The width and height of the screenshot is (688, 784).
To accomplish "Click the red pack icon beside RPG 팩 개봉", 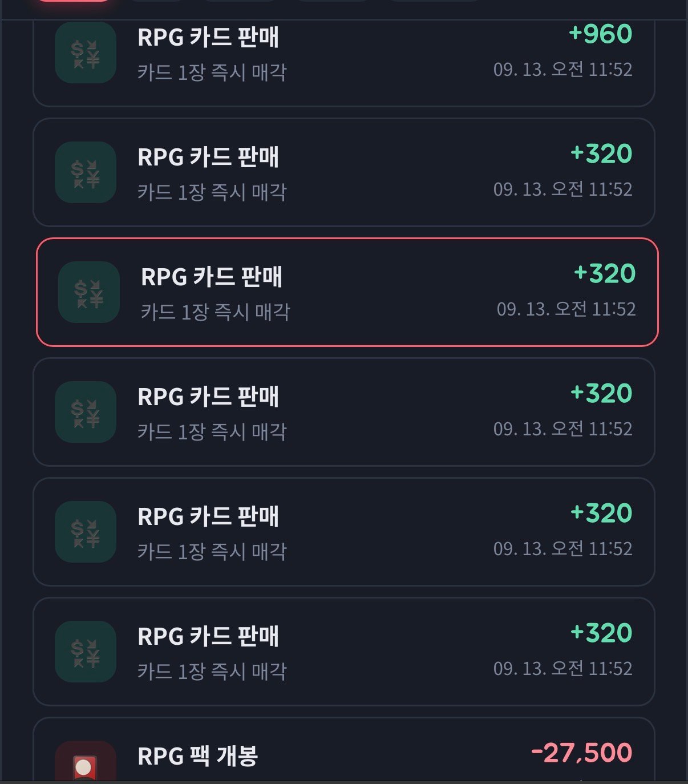I will (x=86, y=762).
